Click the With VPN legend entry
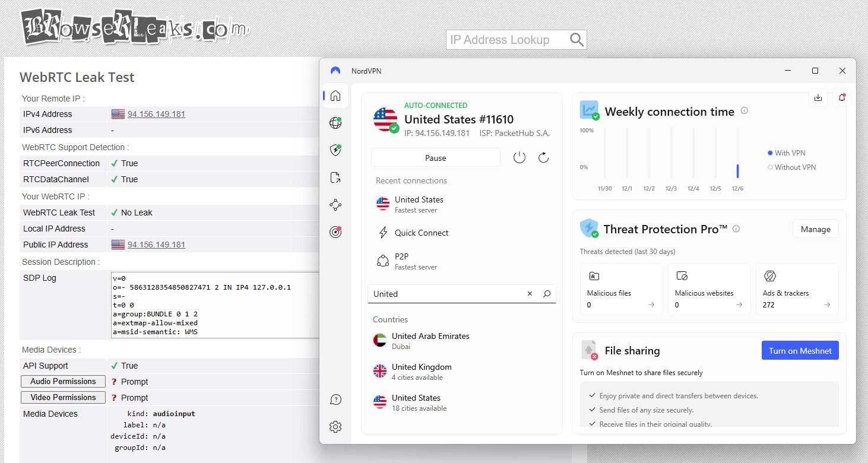868x463 pixels. [787, 153]
